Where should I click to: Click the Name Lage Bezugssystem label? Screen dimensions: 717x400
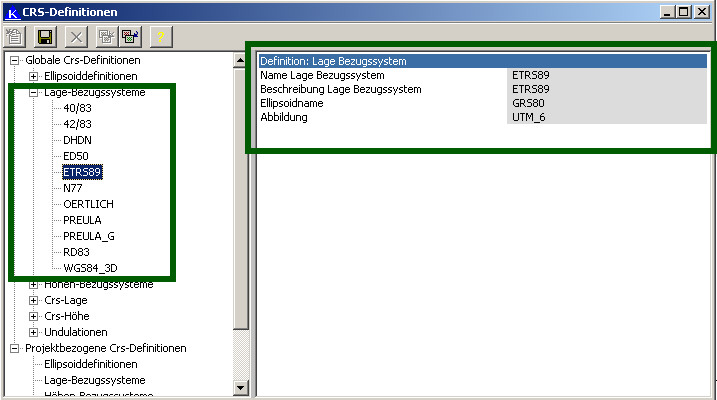(x=322, y=75)
